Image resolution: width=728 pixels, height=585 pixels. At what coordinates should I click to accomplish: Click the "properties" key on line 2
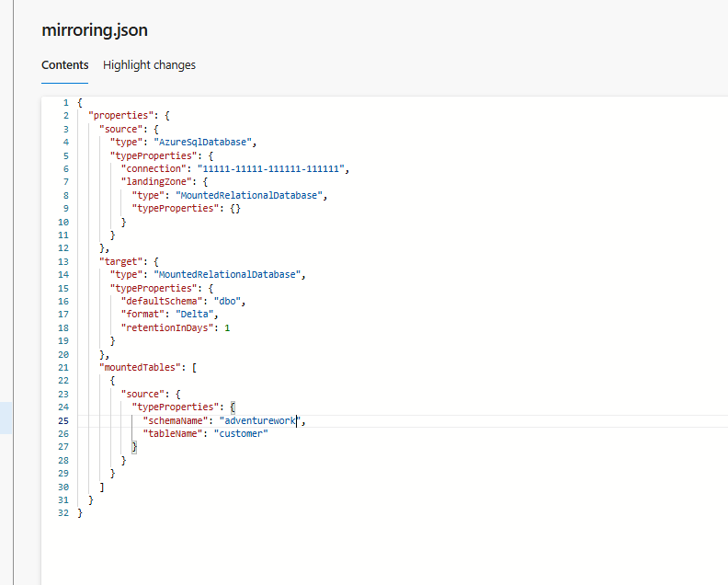click(x=120, y=115)
